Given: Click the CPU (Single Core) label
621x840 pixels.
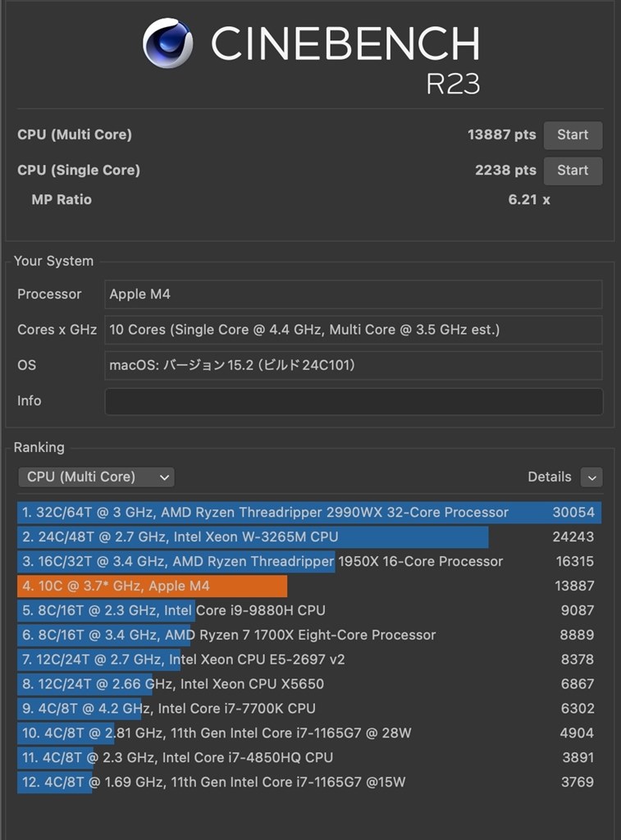Looking at the screenshot, I should pyautogui.click(x=79, y=171).
